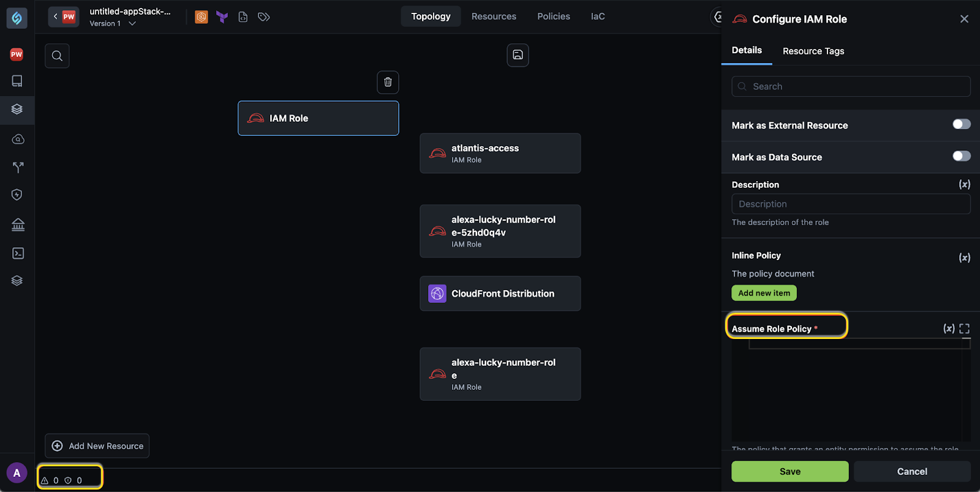Open the Details tab

point(747,50)
